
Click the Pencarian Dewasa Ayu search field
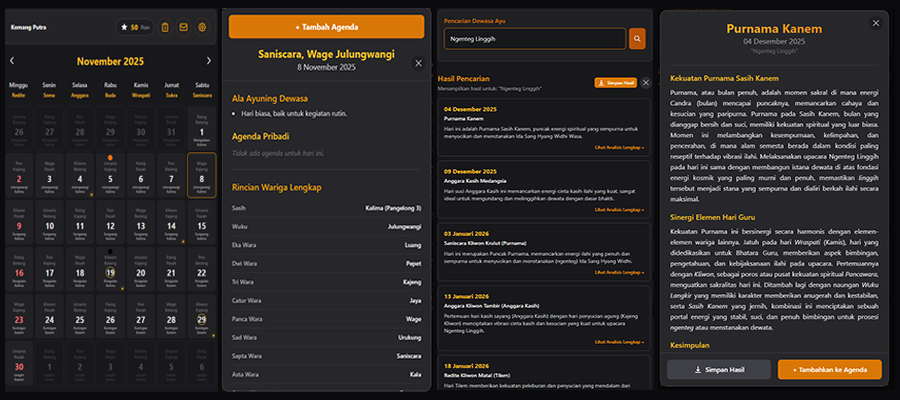coord(531,39)
